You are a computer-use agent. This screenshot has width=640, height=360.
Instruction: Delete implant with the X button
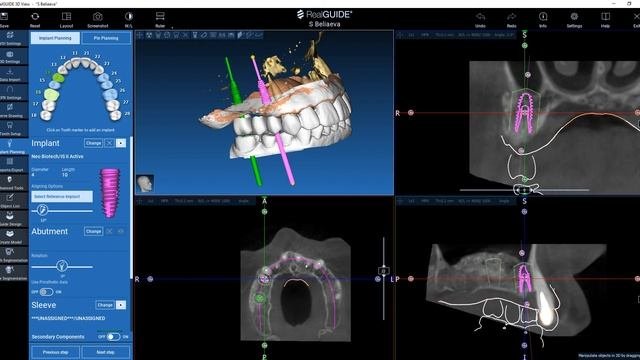click(109, 143)
